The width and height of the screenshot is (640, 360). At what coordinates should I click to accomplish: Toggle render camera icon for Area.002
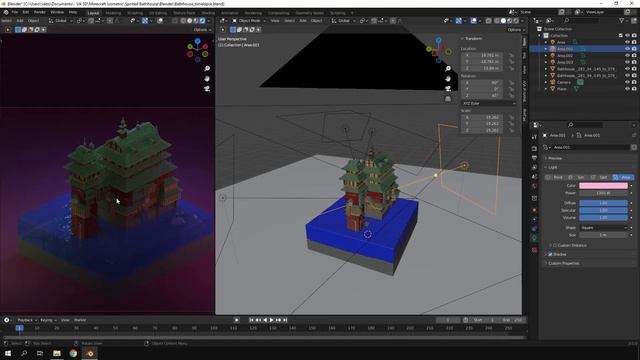pyautogui.click(x=634, y=56)
